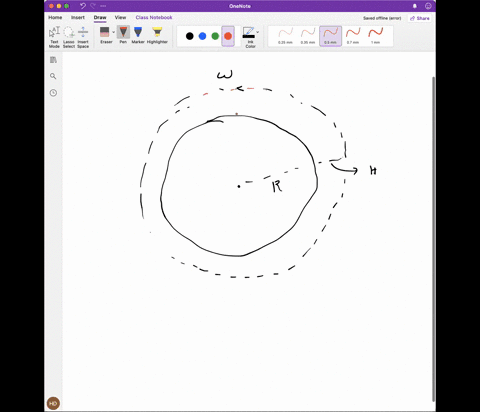
Task: Select the 1 mm pen thickness
Action: [376, 36]
